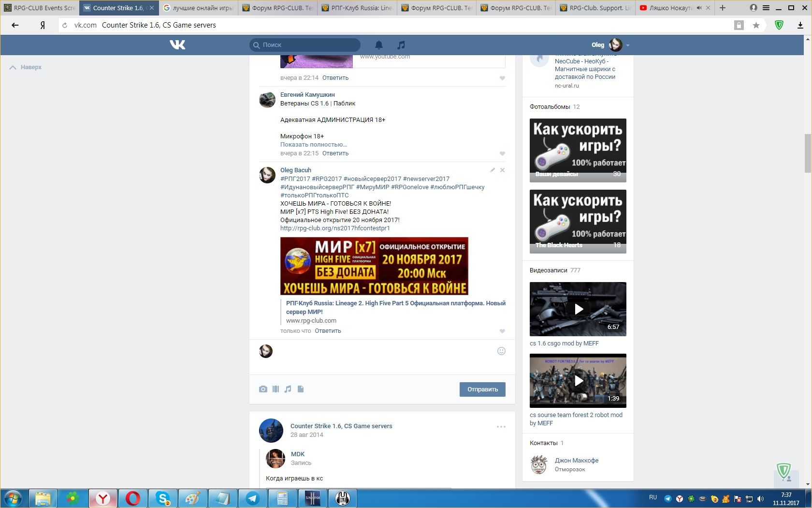Bookmark this page with the star icon

(x=756, y=25)
